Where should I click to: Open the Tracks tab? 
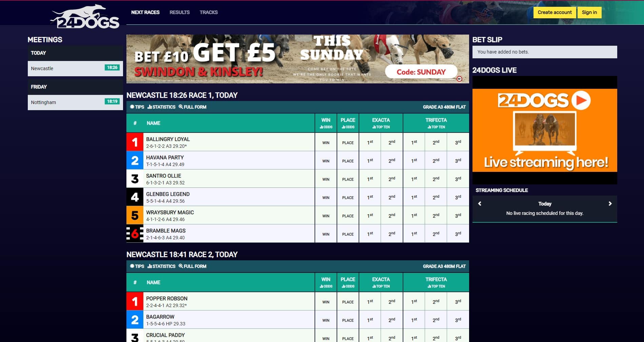click(x=208, y=12)
